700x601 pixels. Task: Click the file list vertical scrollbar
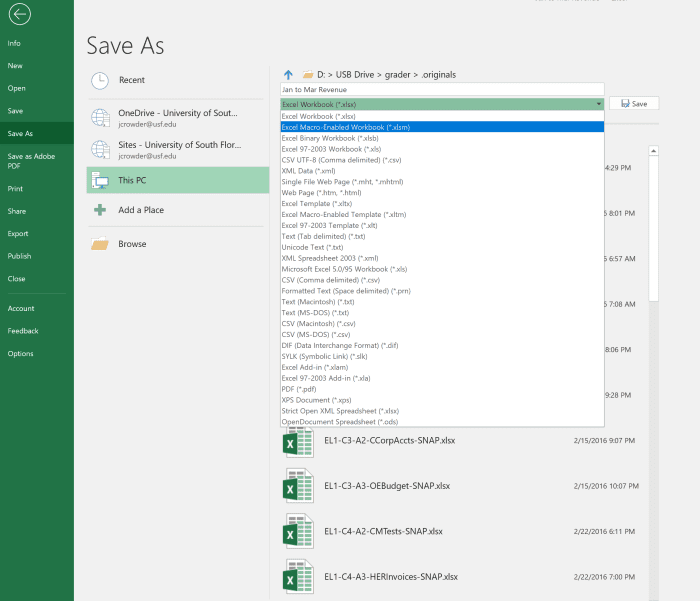point(653,230)
